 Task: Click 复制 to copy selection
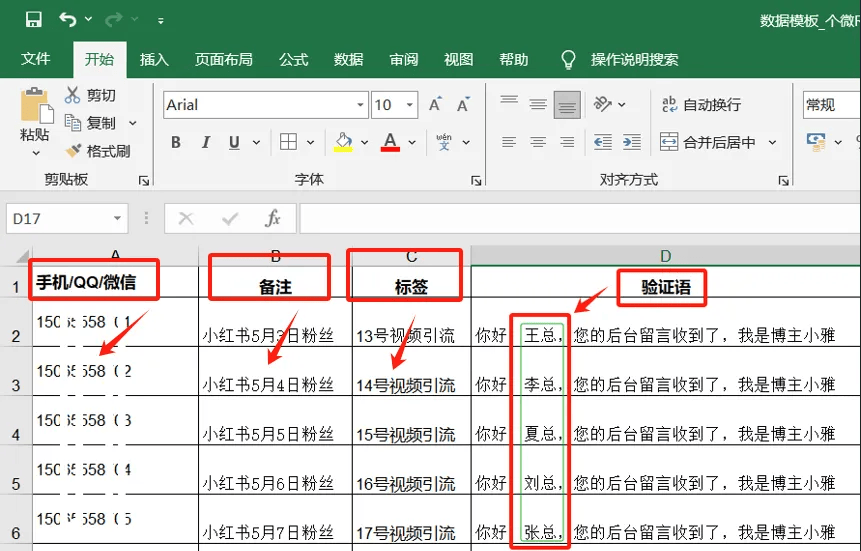(x=90, y=123)
